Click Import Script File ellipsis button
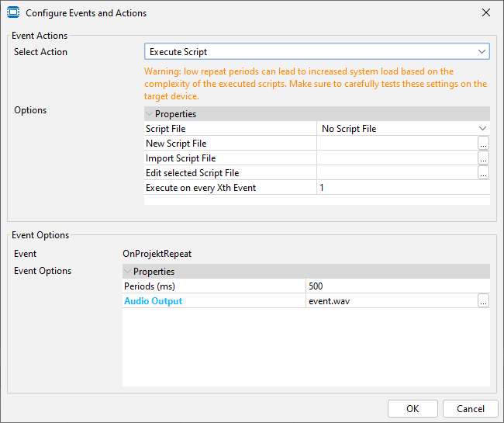This screenshot has height=423, width=504. point(483,158)
